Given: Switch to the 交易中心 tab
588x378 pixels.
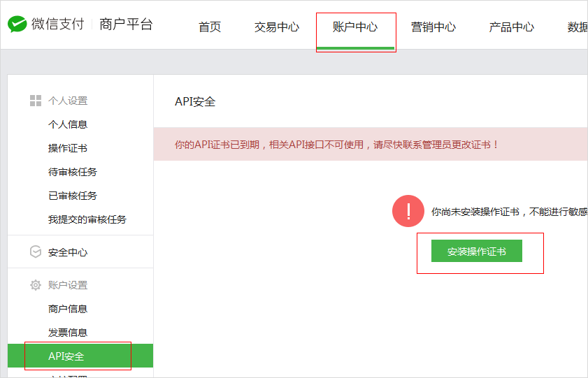Looking at the screenshot, I should [x=276, y=27].
